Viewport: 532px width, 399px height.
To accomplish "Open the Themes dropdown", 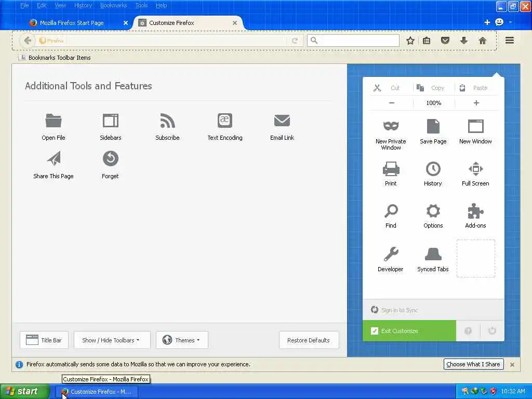I will (x=182, y=340).
